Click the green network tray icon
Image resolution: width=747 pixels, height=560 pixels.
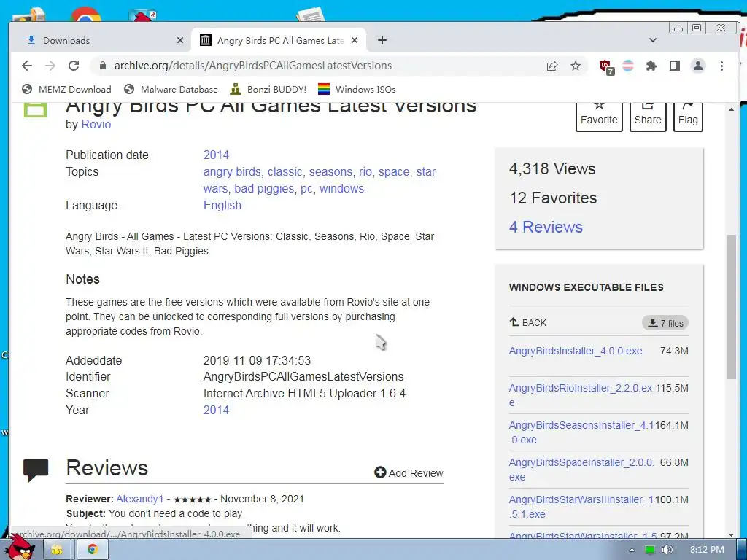(649, 550)
